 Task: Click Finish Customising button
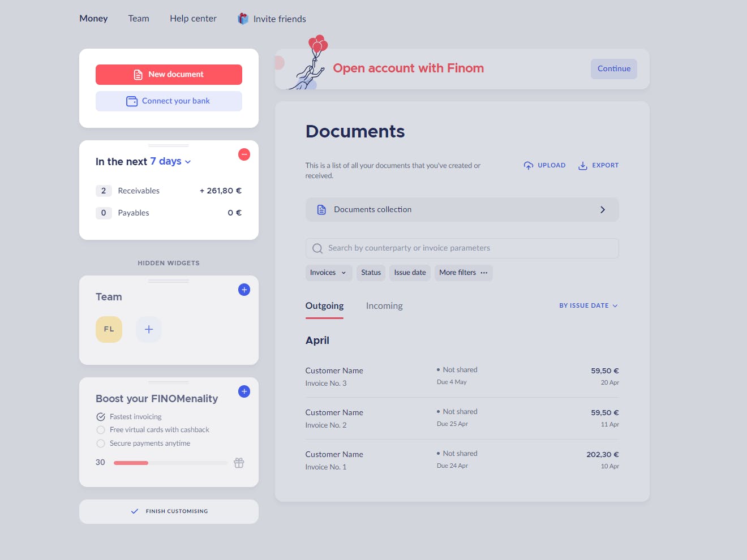click(169, 511)
